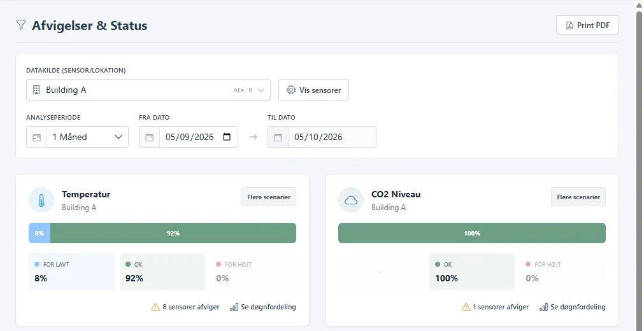Select the For lavt 8% tile
644x331 pixels.
[x=71, y=272]
